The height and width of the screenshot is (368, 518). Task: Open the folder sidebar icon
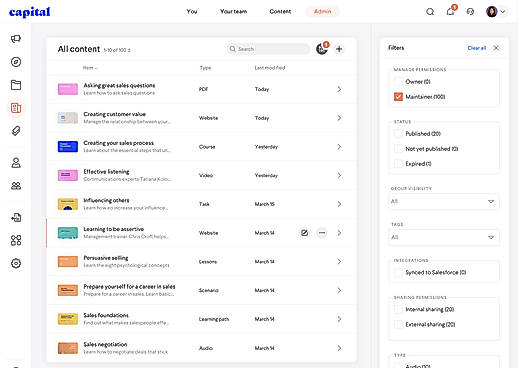tap(16, 85)
